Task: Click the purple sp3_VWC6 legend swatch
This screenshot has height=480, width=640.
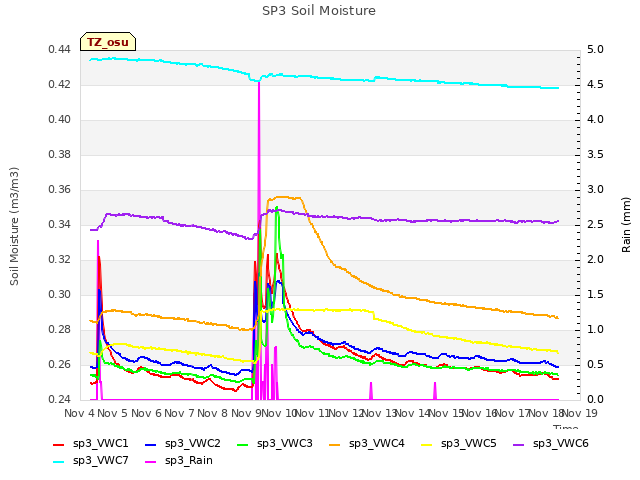Action: 519,444
